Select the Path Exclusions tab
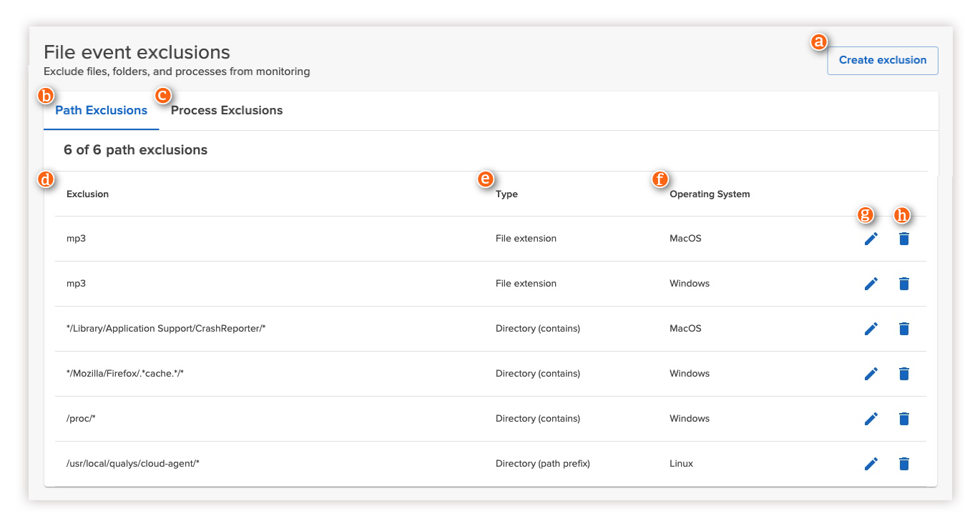The width and height of the screenshot is (980, 531). point(101,110)
